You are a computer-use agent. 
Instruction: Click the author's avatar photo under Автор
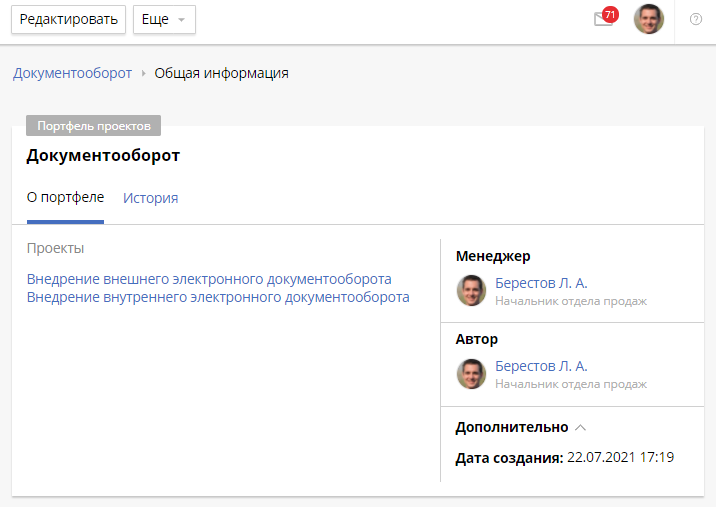(x=471, y=374)
